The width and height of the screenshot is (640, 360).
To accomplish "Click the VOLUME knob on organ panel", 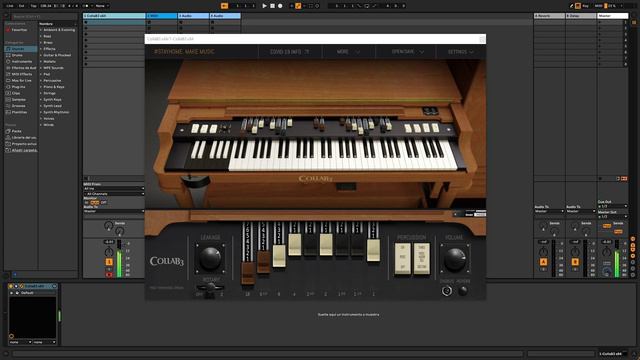I will [x=455, y=259].
